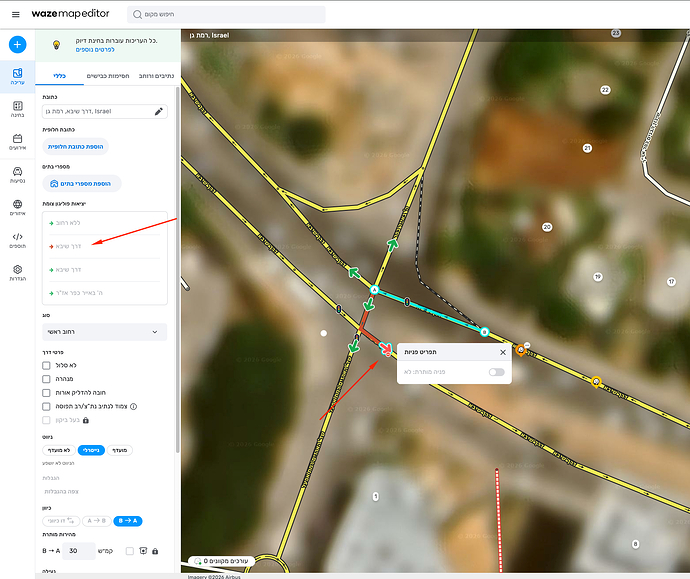Check the headlights required (חובה להדליק אורות) checkbox
690x579 pixels.
point(46,392)
